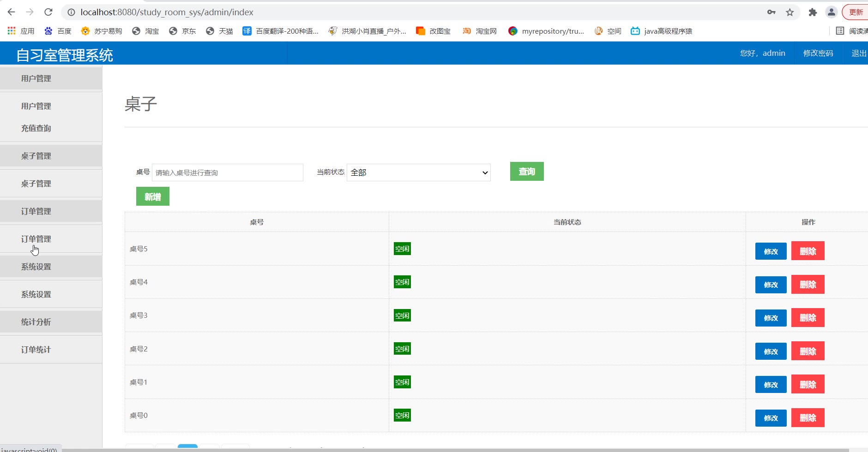Click the 桌号 search input field
This screenshot has width=868, height=452.
click(x=227, y=172)
